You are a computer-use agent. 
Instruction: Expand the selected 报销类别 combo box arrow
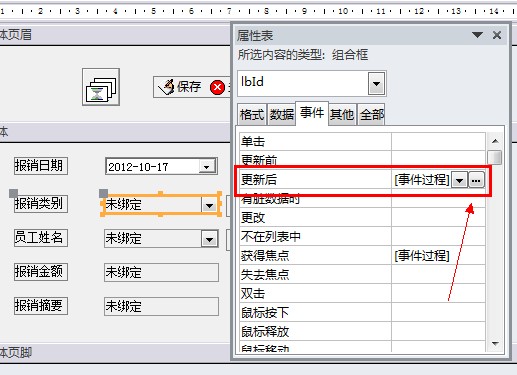point(209,205)
